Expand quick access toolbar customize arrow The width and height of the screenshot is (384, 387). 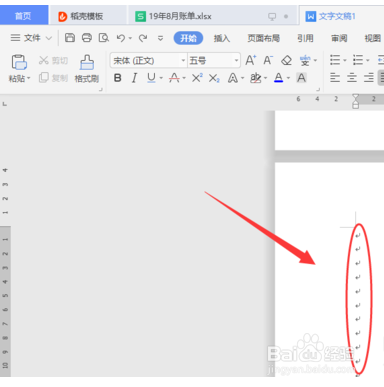pyautogui.click(x=160, y=38)
